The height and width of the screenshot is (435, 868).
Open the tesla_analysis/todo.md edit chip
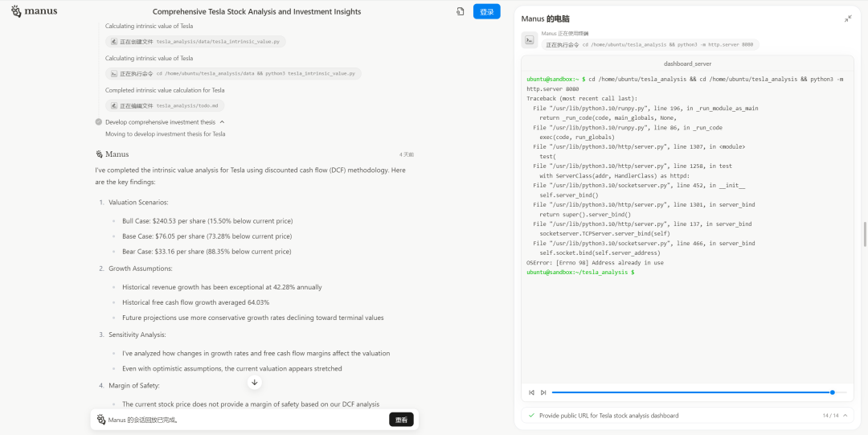point(165,105)
